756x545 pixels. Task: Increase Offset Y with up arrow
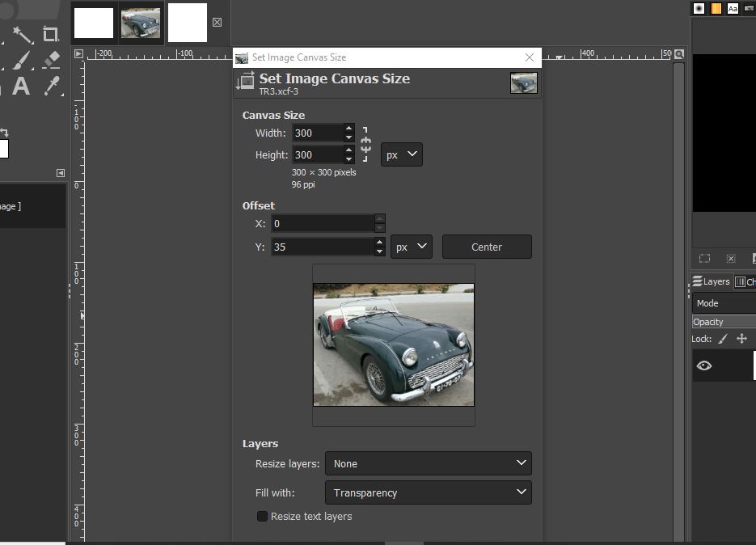coord(380,242)
